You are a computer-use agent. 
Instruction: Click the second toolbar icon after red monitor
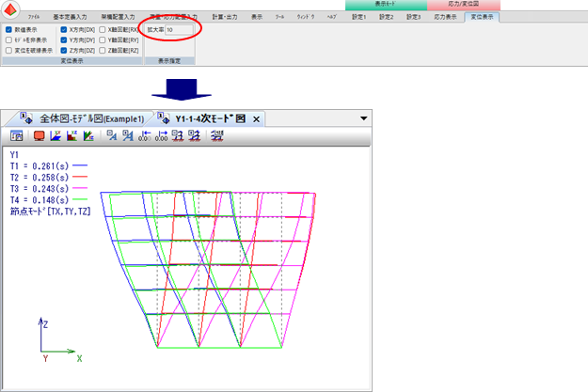(72, 136)
